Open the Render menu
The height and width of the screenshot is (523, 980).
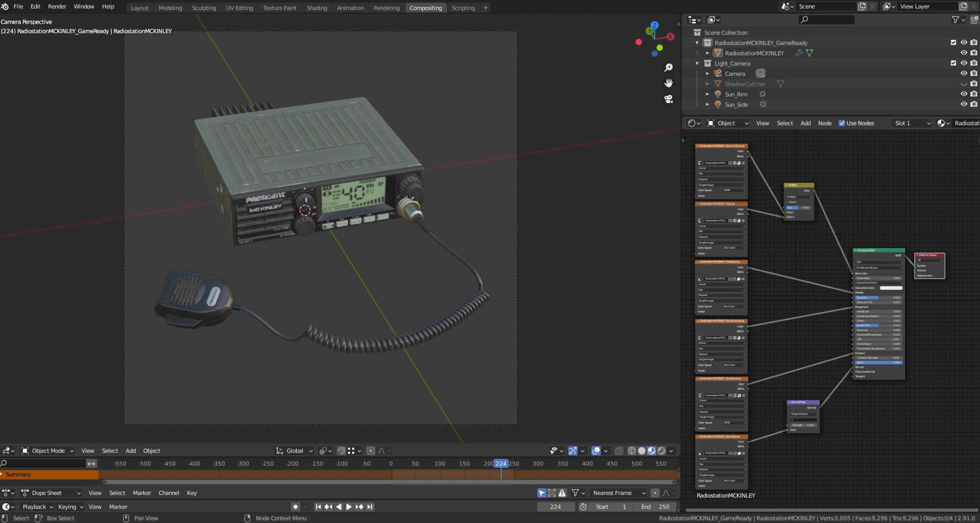(57, 7)
